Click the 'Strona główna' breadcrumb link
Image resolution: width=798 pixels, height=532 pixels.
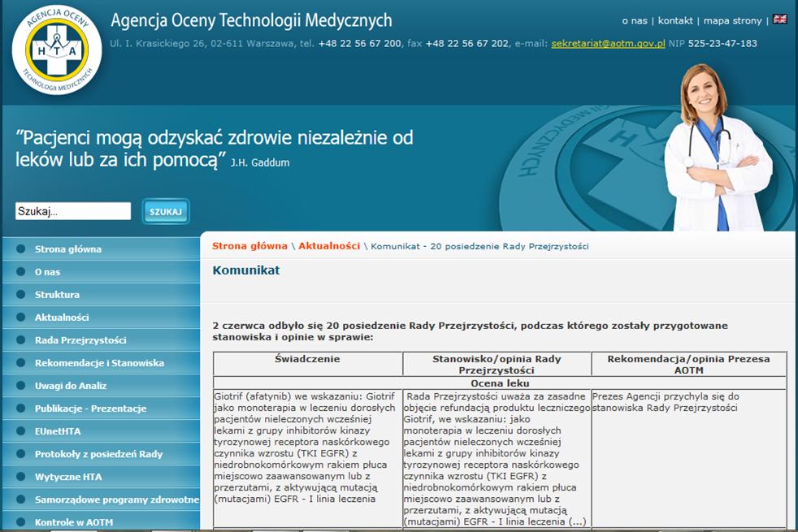coord(249,246)
